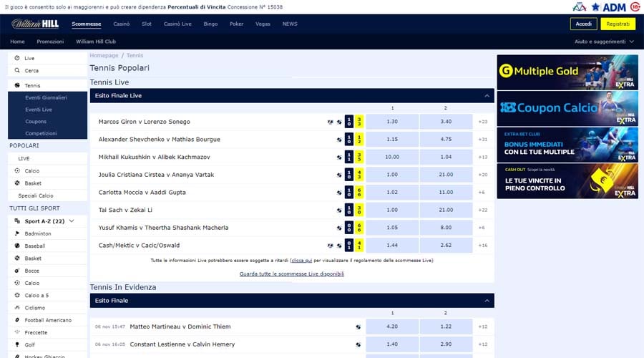
Task: Bet 2.90 on Calvin Hemery
Action: point(446,344)
